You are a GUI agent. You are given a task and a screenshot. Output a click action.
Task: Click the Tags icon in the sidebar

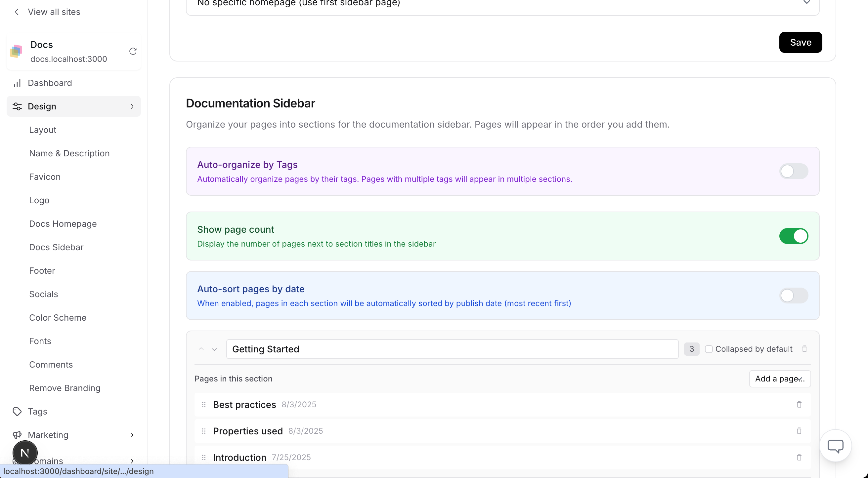(x=17, y=411)
